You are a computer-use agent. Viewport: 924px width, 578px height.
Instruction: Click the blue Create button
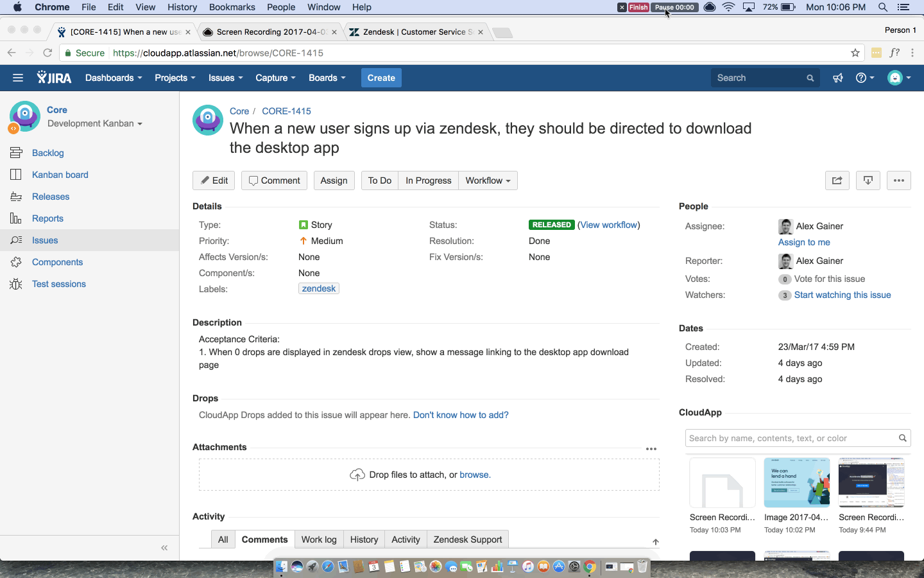coord(381,78)
